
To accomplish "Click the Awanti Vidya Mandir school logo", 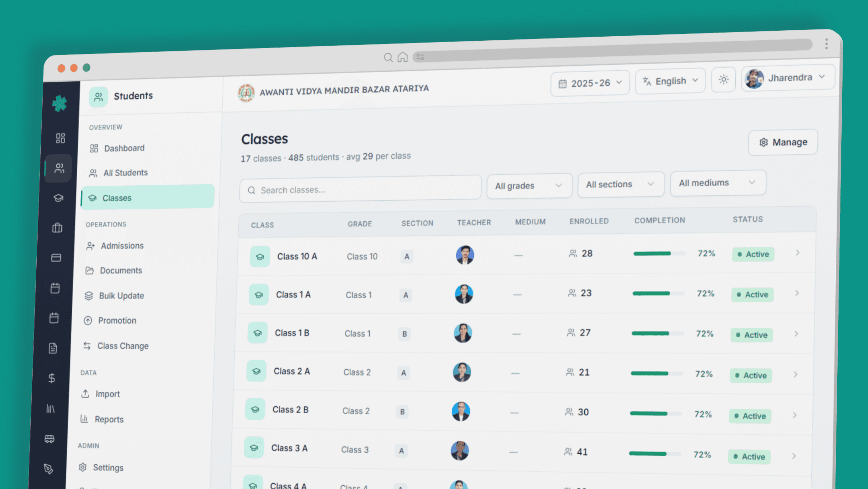I will pyautogui.click(x=246, y=93).
